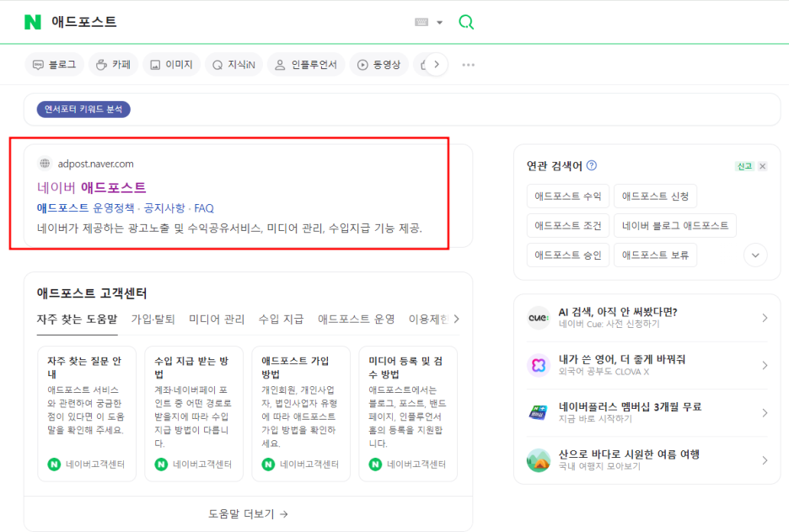Click the green search magnifier icon
The width and height of the screenshot is (789, 532).
[x=466, y=22]
